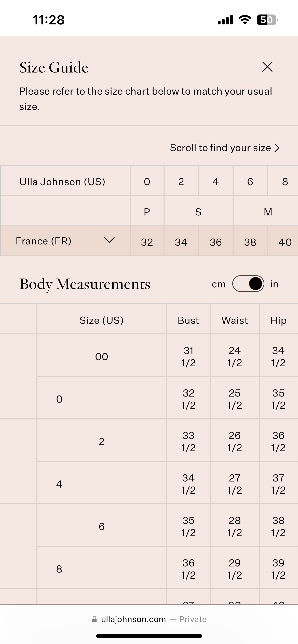This screenshot has width=298, height=644.
Task: Tap the 11:28 clock in the status bar
Action: click(x=49, y=20)
